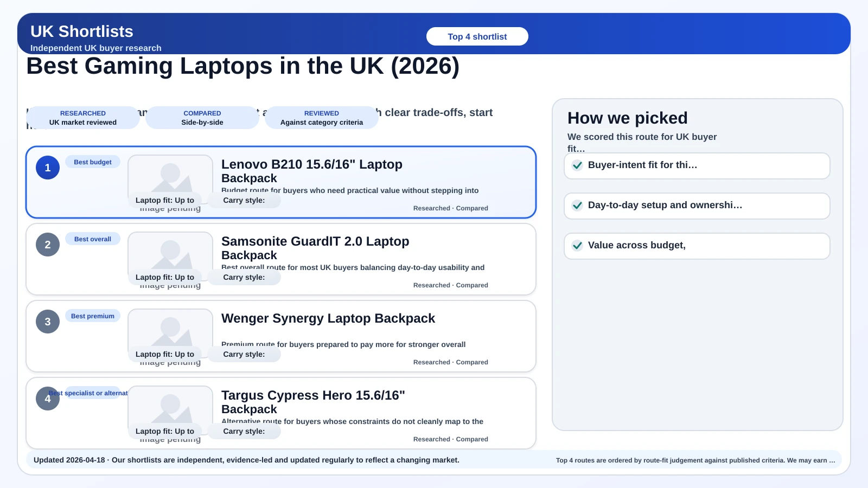The height and width of the screenshot is (488, 868).
Task: Click Carry style chip in Lenovo card
Action: pyautogui.click(x=244, y=200)
